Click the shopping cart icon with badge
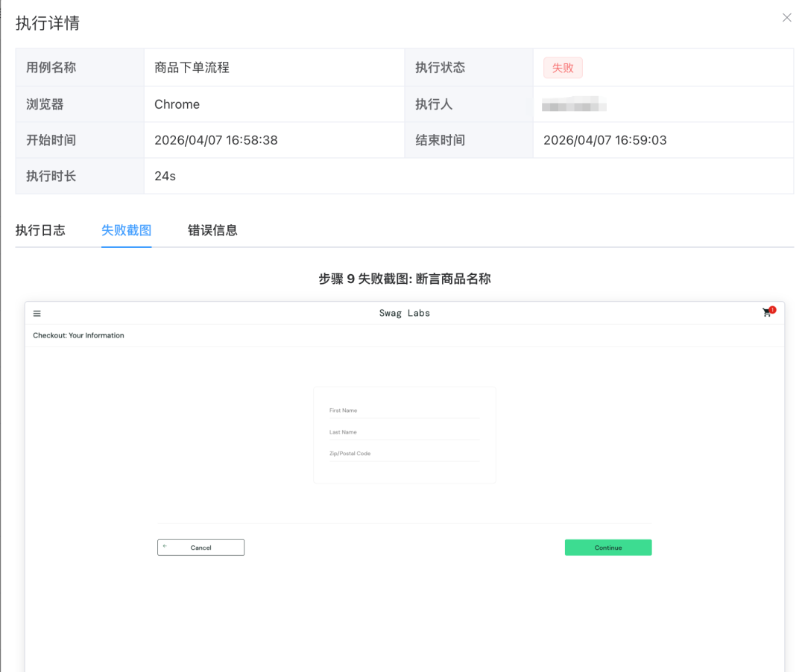The image size is (805, 672). coord(768,311)
